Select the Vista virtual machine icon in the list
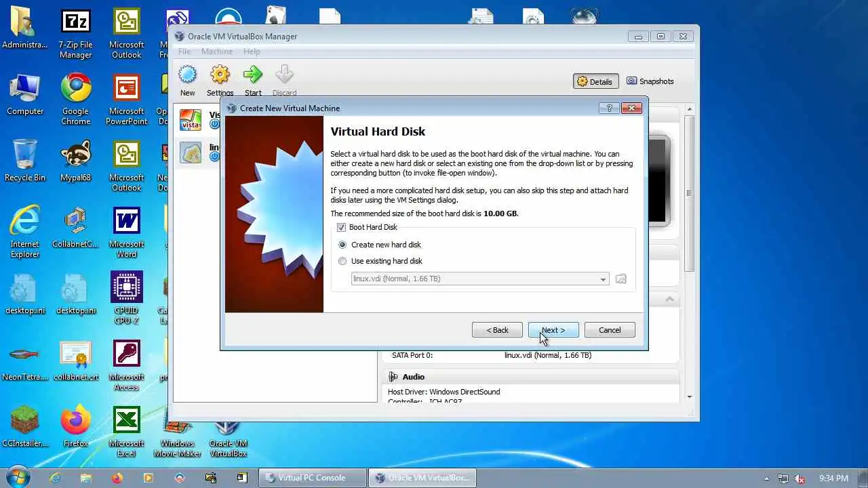Image resolution: width=868 pixels, height=488 pixels. click(x=191, y=120)
